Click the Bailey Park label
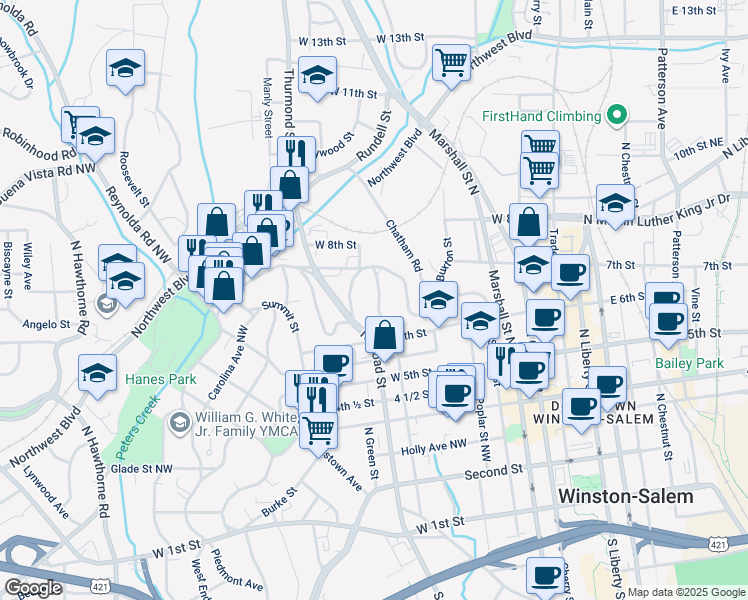The height and width of the screenshot is (600, 748). click(689, 363)
